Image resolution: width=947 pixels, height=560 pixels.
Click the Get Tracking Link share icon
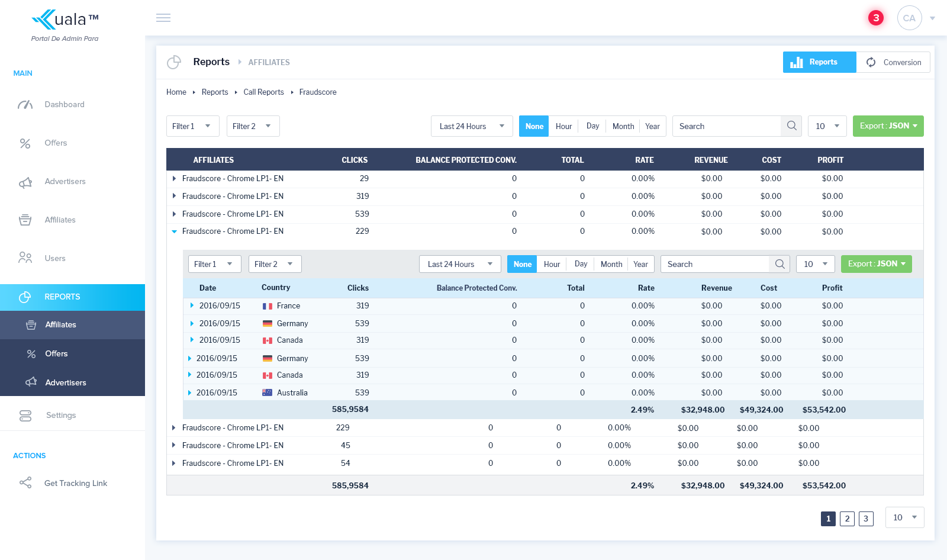25,483
